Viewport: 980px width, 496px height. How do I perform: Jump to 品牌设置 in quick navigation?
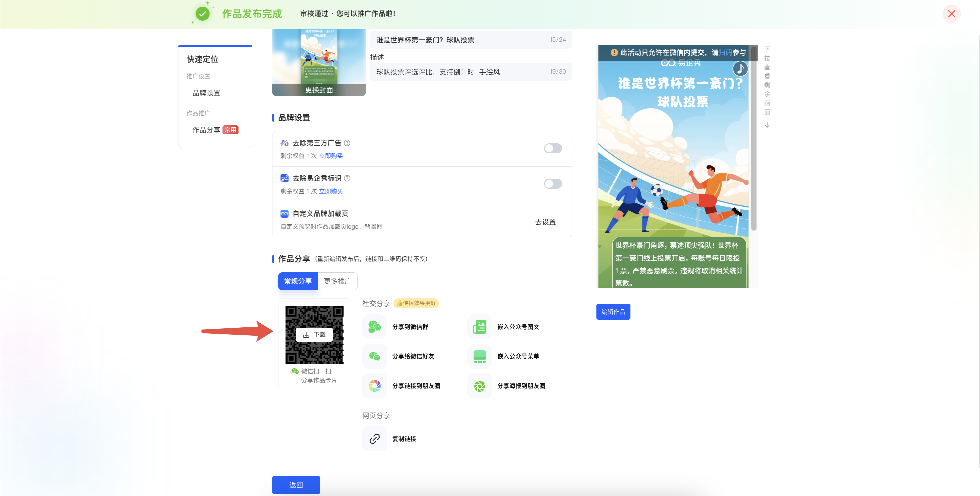[206, 93]
